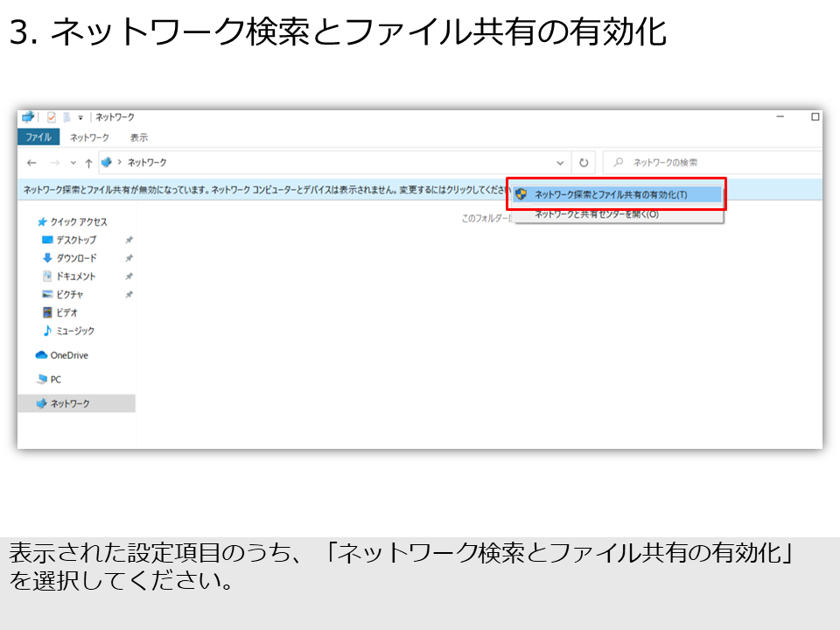Refresh the Network folder view
The width and height of the screenshot is (840, 630).
pyautogui.click(x=584, y=163)
